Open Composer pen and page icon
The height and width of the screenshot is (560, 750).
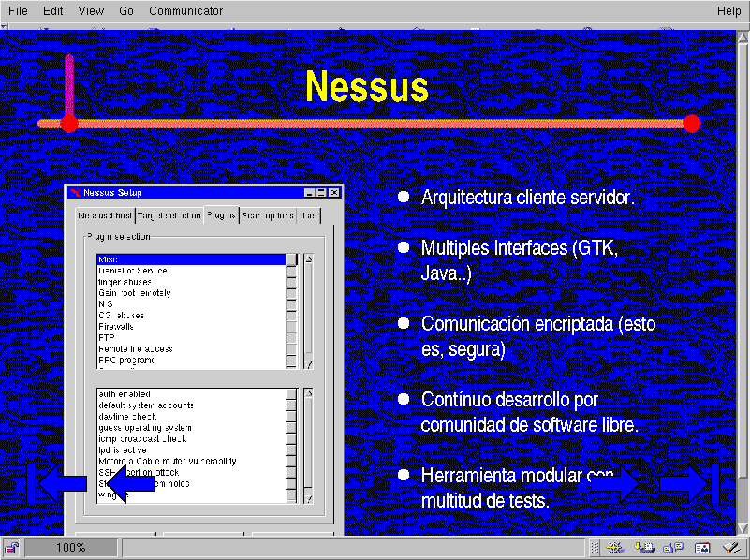pos(731,548)
